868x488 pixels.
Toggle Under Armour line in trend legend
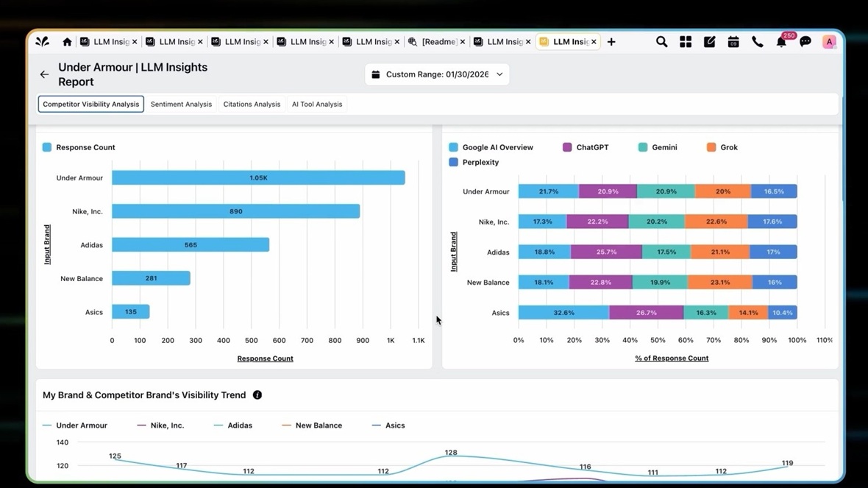coord(75,425)
